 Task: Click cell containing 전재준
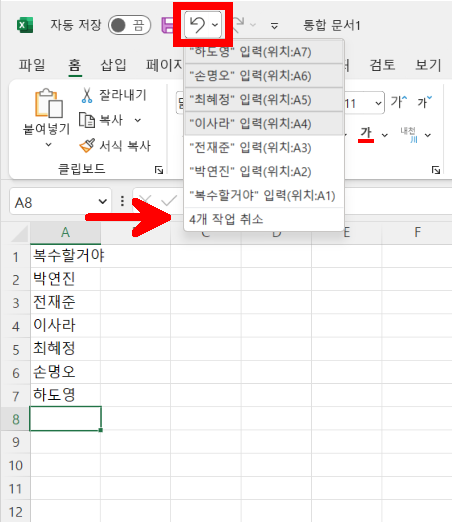coord(66,303)
